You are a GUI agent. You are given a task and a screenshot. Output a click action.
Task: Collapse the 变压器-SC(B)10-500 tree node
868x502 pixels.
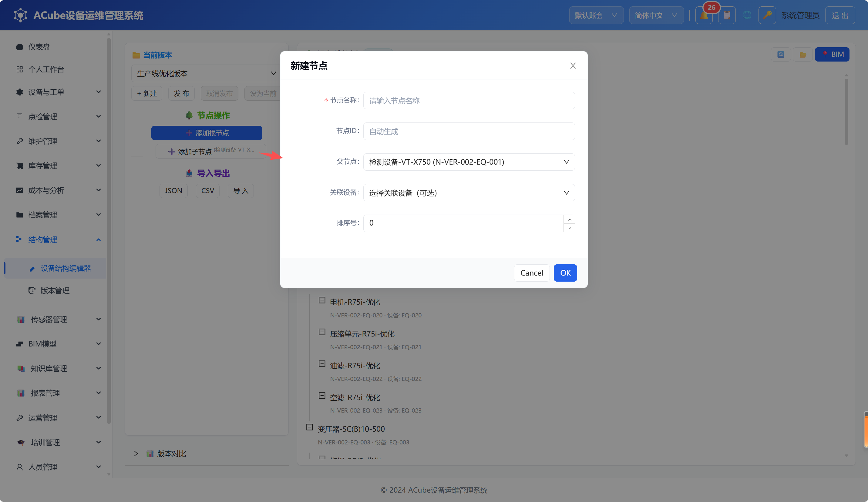coord(309,427)
